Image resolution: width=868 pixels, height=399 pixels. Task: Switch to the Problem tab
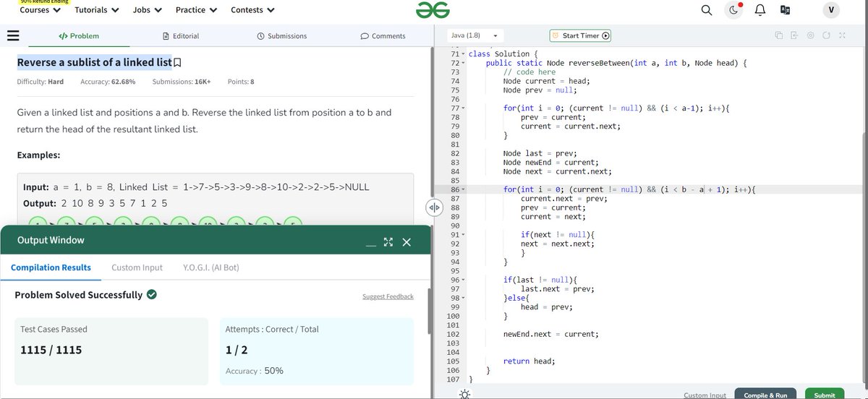79,35
